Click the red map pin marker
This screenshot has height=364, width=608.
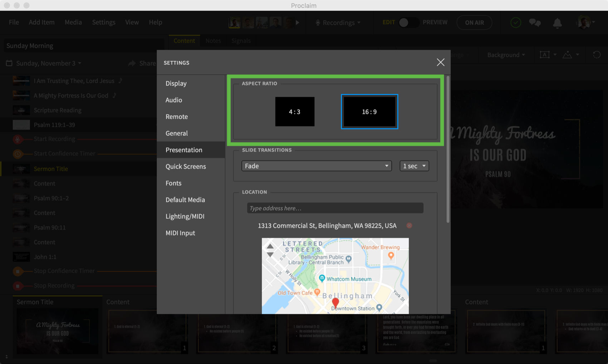[x=335, y=303]
